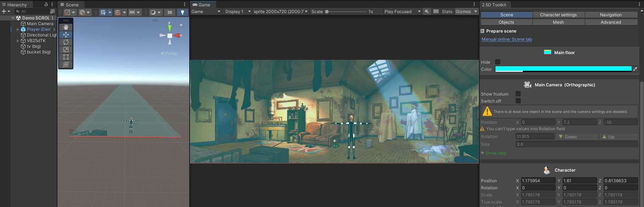
Task: Select the Transform tool in Scene toolbar
Action: [66, 64]
